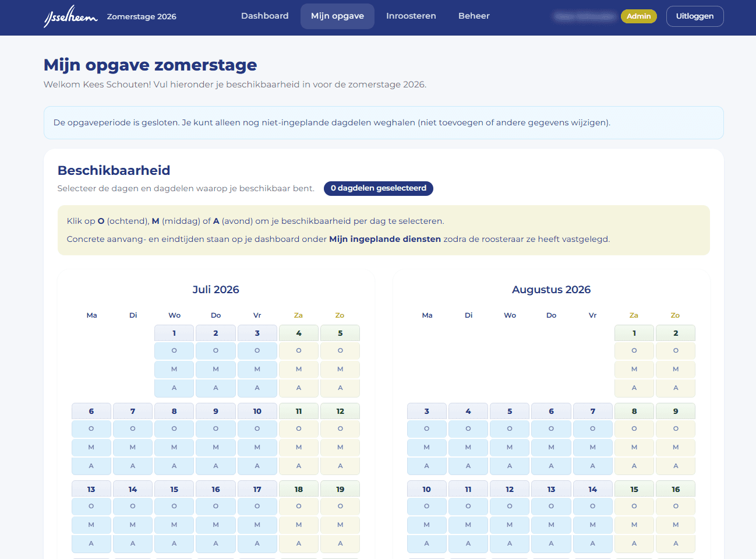Image resolution: width=756 pixels, height=559 pixels.
Task: Click the Uitloggen button
Action: pyautogui.click(x=695, y=16)
